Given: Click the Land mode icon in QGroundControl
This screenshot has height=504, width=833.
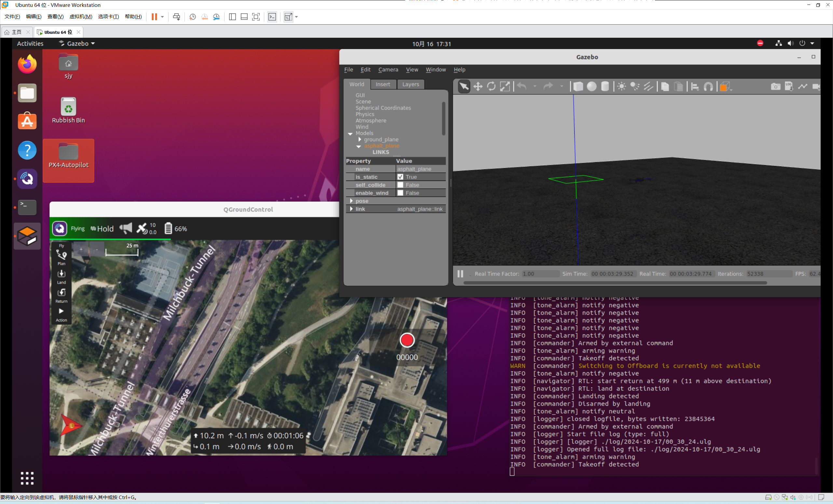Looking at the screenshot, I should coord(61,277).
